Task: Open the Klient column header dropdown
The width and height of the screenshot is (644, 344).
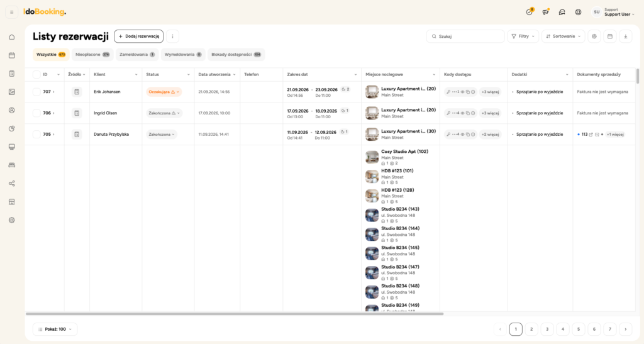Action: tap(136, 75)
